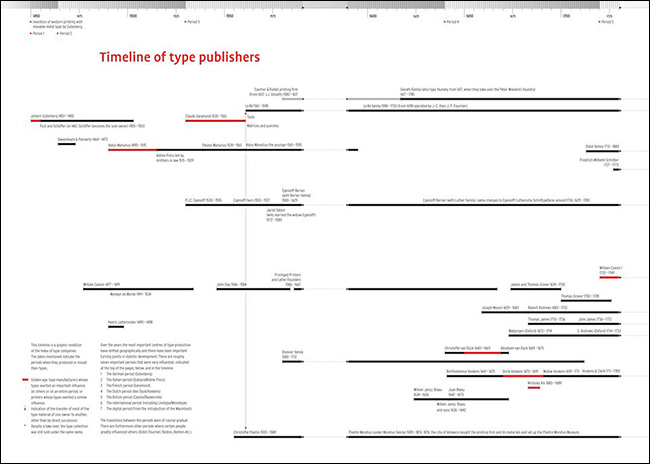
Task: Click the Period 2 marker in the legend
Action: [65, 33]
